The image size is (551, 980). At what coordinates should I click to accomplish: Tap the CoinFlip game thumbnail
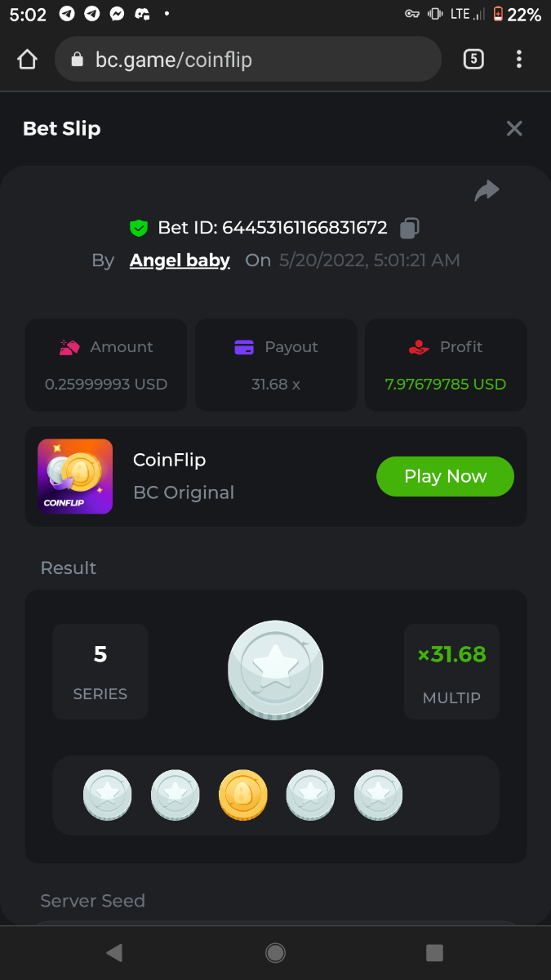[75, 476]
